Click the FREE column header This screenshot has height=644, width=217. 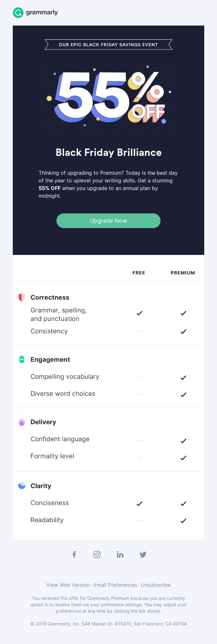pos(139,273)
